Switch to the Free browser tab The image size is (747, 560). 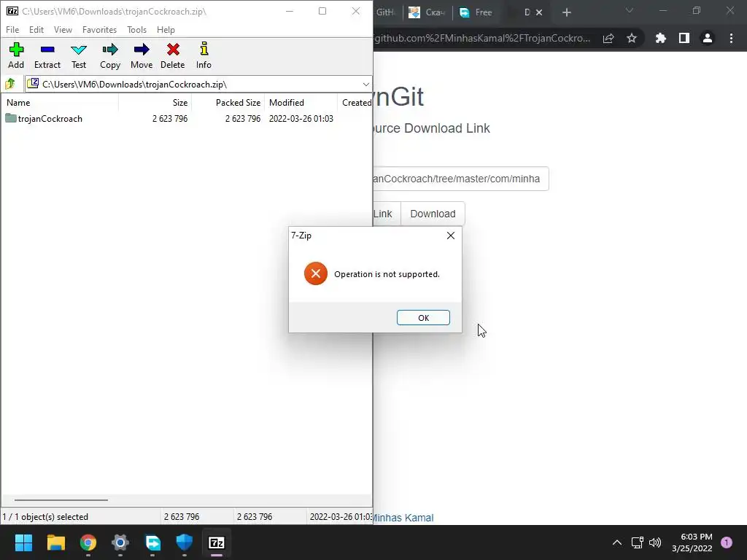[x=476, y=12]
